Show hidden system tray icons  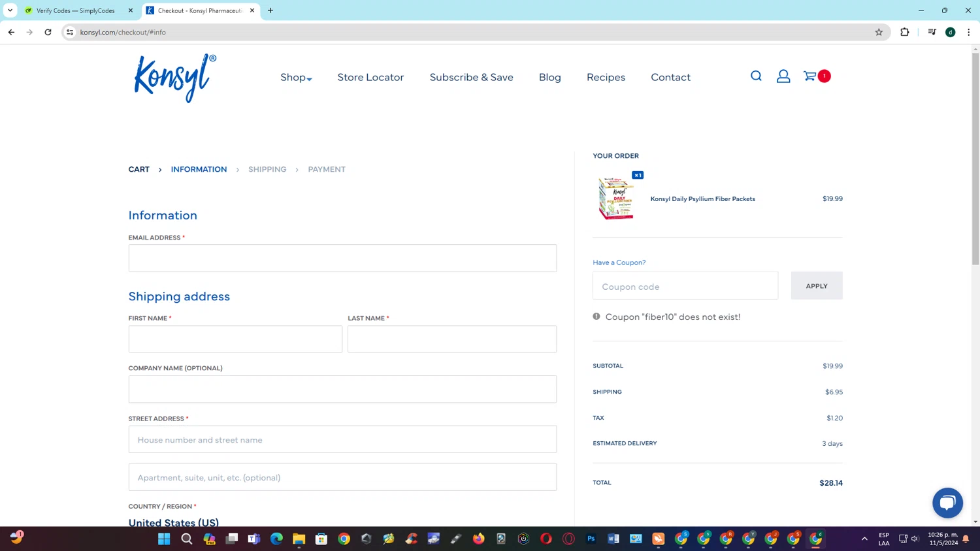pos(864,539)
